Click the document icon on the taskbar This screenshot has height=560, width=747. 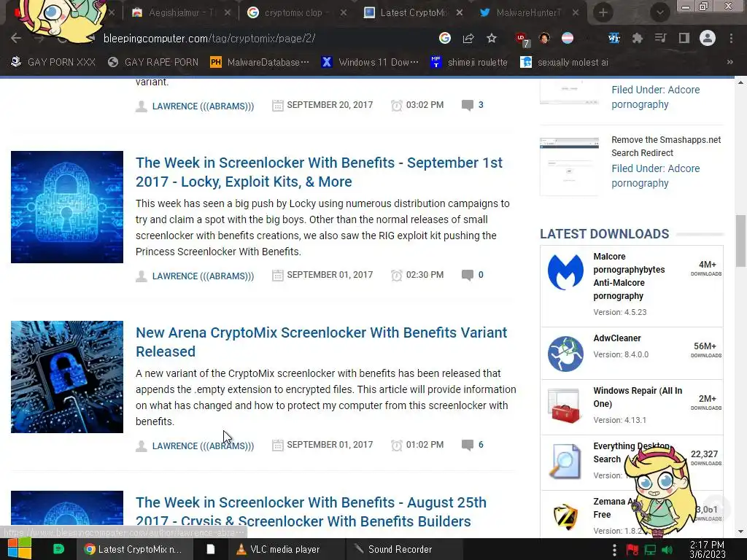(x=210, y=549)
